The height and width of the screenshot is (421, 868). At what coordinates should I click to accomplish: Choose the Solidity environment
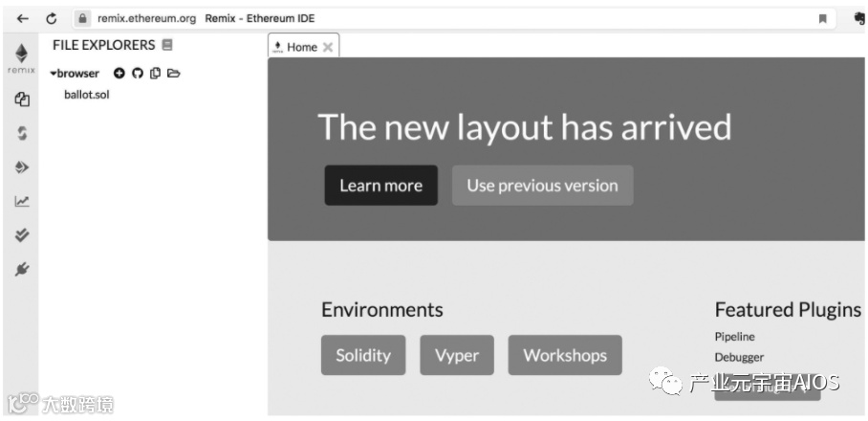(x=363, y=355)
